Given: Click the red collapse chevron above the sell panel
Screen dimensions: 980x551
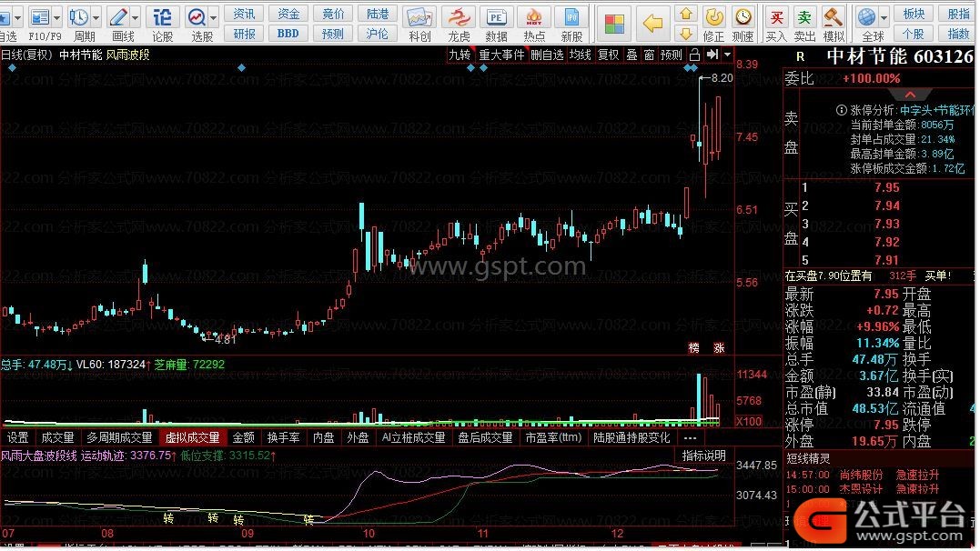Looking at the screenshot, I should (x=910, y=95).
